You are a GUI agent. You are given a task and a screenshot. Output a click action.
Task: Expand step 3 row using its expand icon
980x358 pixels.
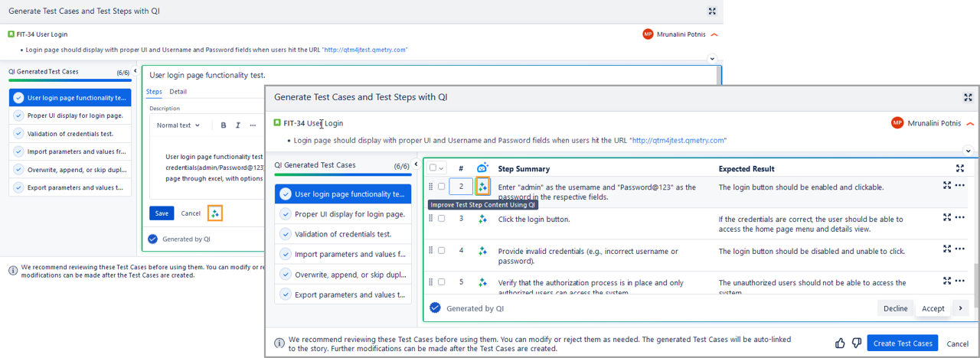pos(947,217)
